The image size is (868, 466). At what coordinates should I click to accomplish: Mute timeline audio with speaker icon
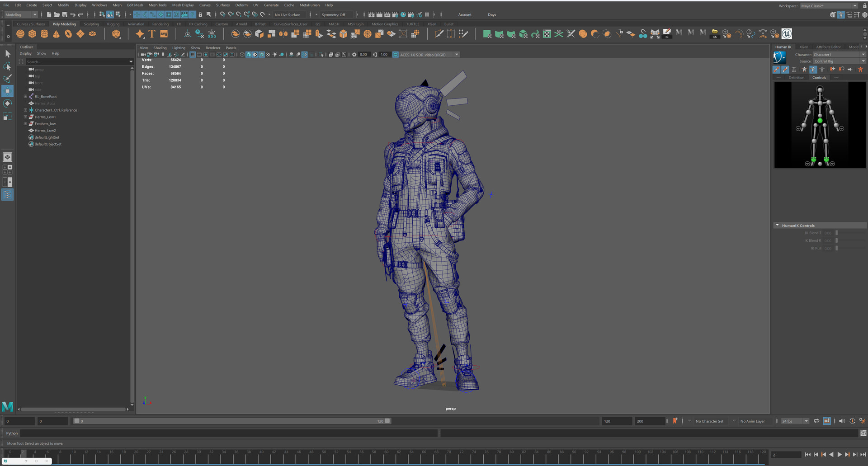click(842, 421)
